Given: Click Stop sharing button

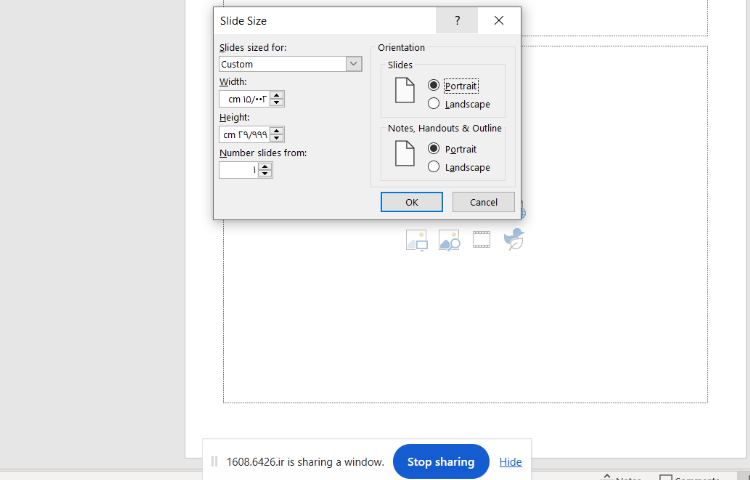Looking at the screenshot, I should coord(441,462).
